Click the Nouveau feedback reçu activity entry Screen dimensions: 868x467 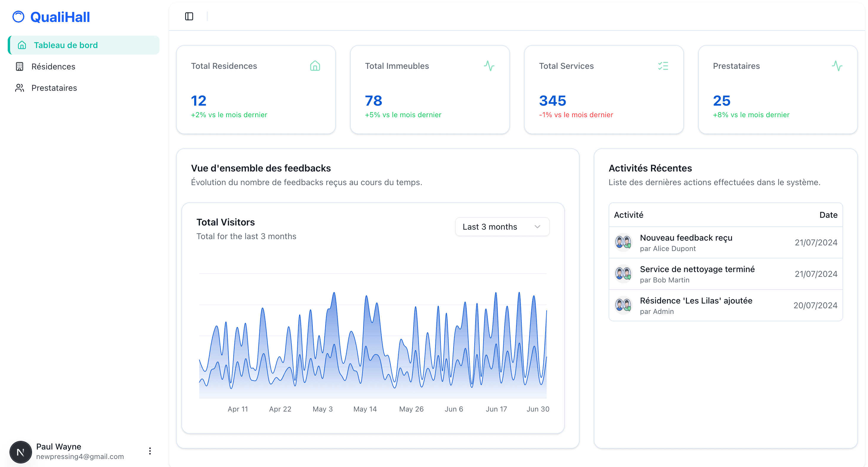click(686, 238)
